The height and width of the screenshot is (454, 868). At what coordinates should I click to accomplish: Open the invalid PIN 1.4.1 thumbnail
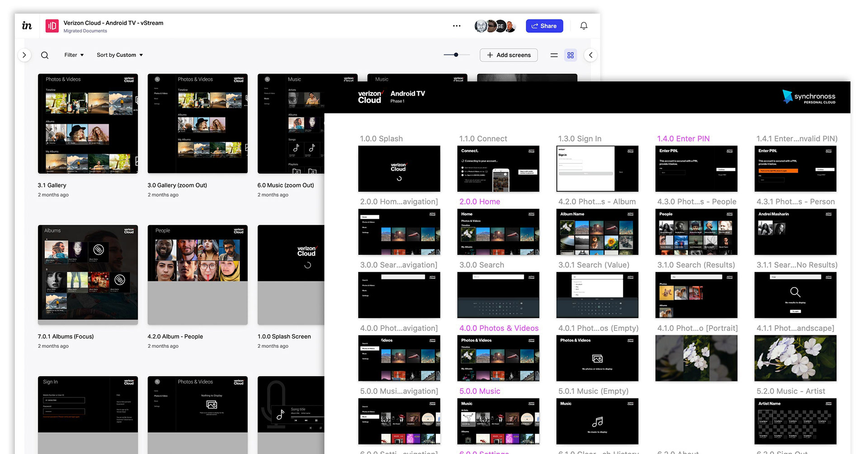pyautogui.click(x=795, y=168)
